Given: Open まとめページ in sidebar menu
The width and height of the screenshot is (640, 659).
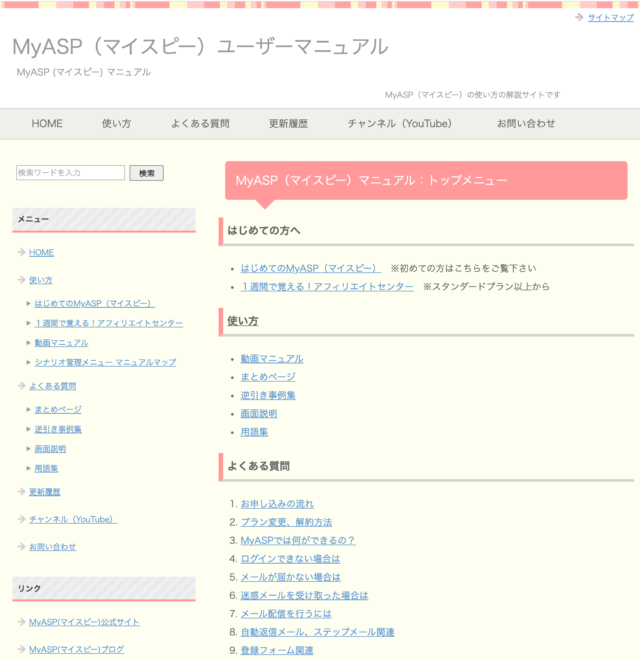Looking at the screenshot, I should (x=58, y=409).
